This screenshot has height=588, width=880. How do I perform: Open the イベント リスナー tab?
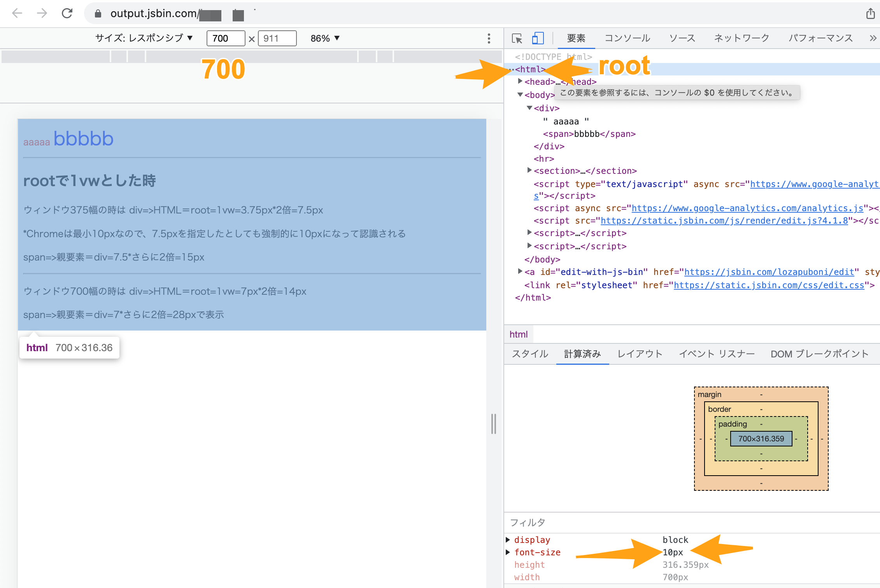point(717,354)
